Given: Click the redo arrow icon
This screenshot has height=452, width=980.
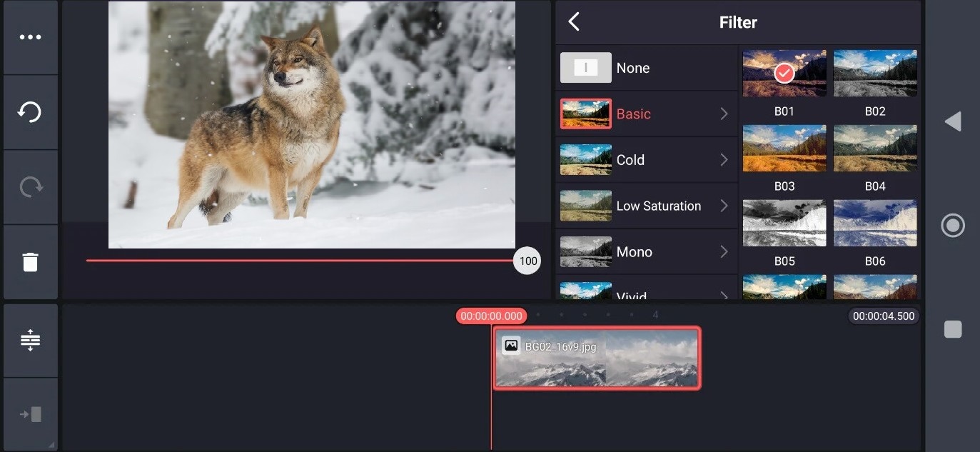Looking at the screenshot, I should tap(30, 187).
